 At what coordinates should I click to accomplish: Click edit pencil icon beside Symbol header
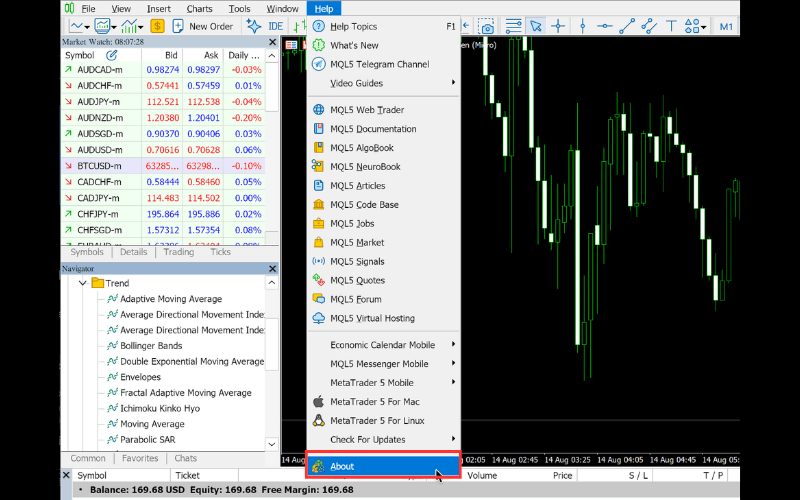click(x=111, y=55)
